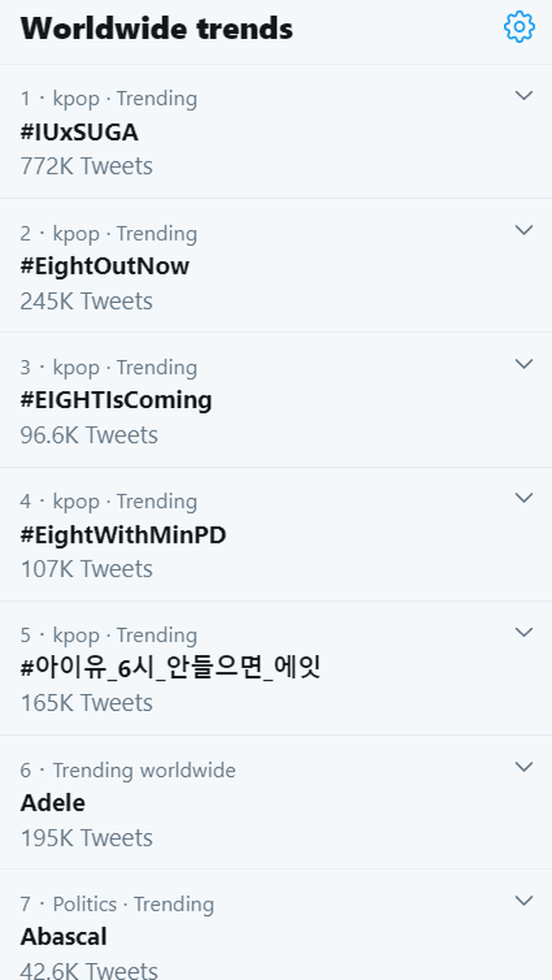Click the 772K Tweets count
Screen dimensions: 552x980
click(x=86, y=167)
